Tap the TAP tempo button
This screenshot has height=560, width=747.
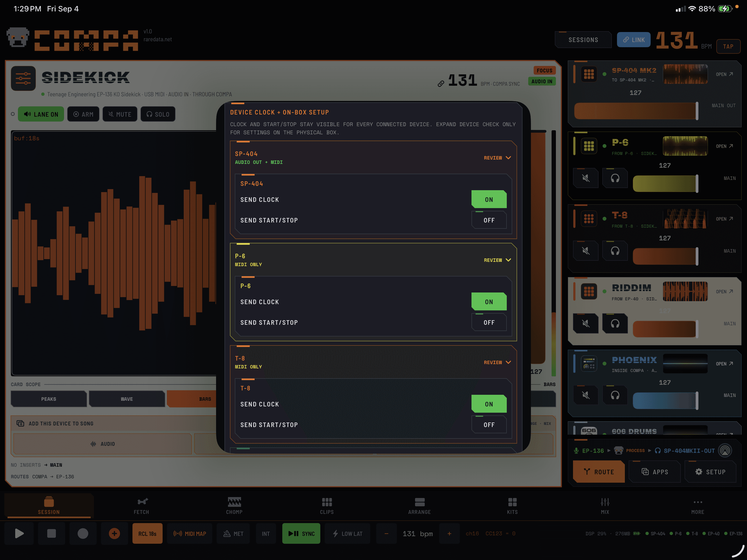(x=728, y=47)
